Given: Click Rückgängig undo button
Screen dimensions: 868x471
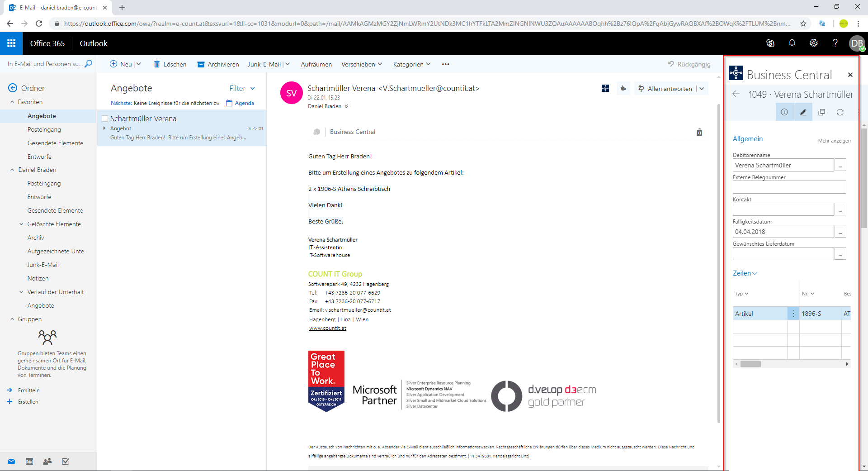Looking at the screenshot, I should pos(689,64).
